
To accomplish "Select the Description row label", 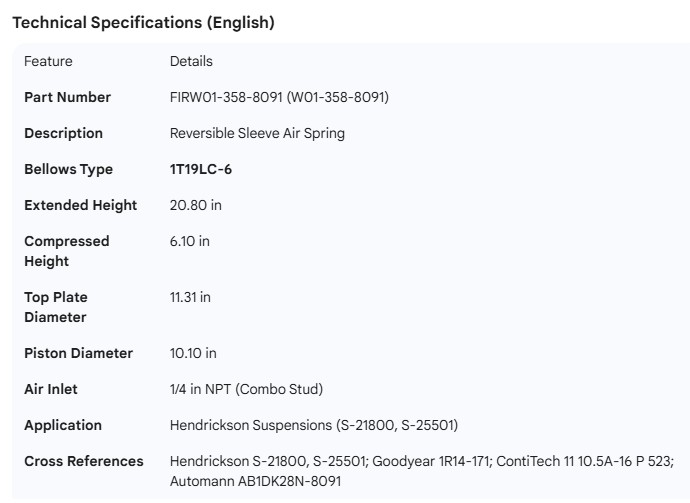I will pos(63,133).
